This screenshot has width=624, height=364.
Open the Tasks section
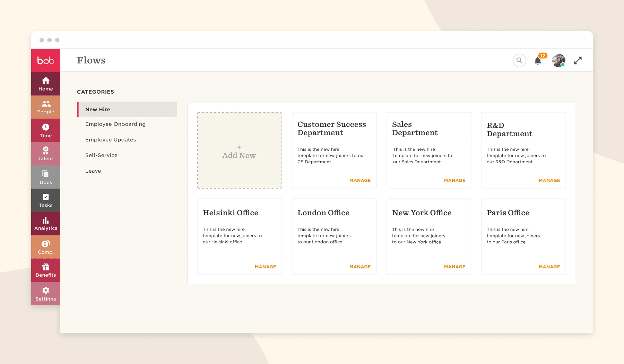coord(46,200)
